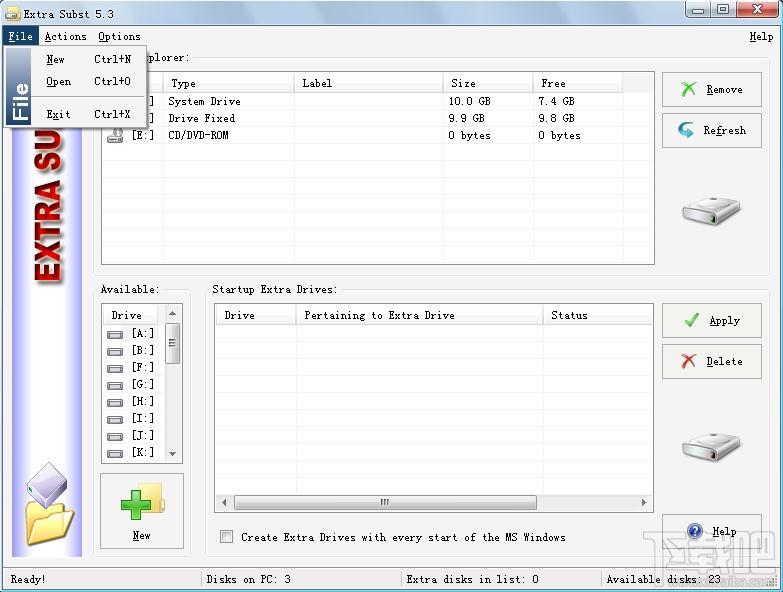Open the Actions menu
The width and height of the screenshot is (783, 592).
(x=65, y=36)
